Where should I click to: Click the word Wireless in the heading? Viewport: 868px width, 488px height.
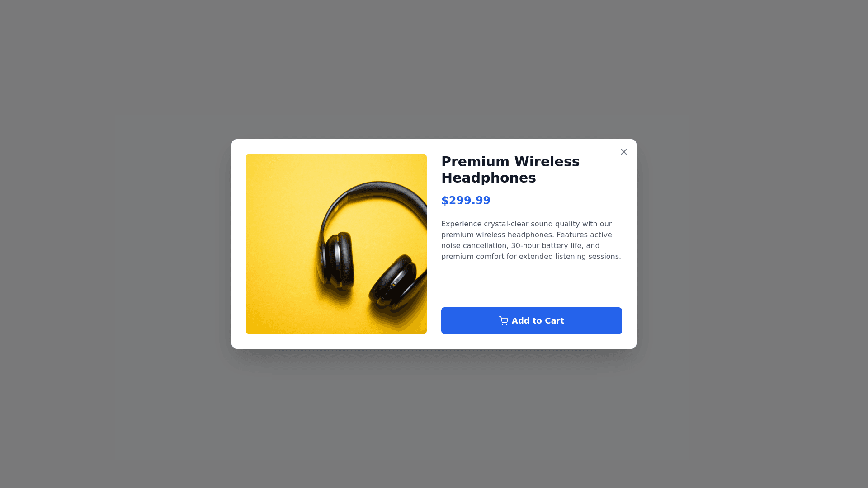(547, 162)
